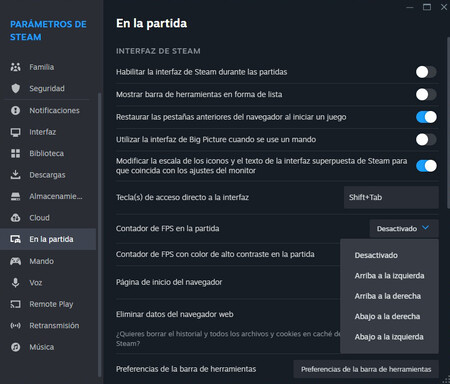The image size is (450, 384).
Task: Close the Steam settings window
Action: click(x=444, y=7)
